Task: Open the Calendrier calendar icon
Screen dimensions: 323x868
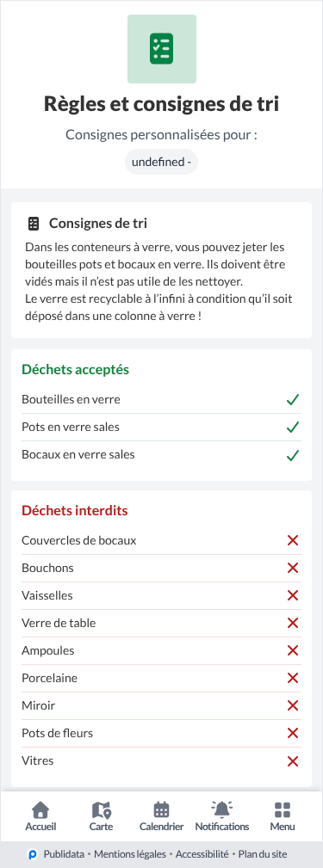Action: point(161,810)
